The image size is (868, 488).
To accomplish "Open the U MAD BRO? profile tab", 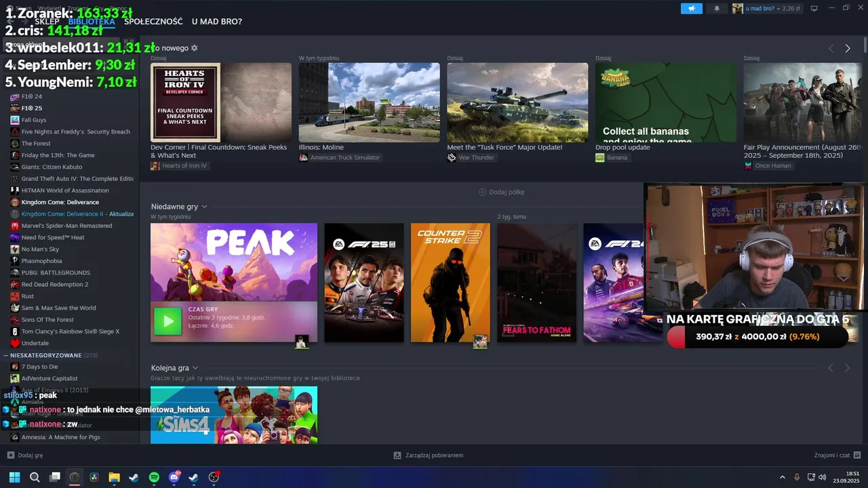I will [217, 22].
